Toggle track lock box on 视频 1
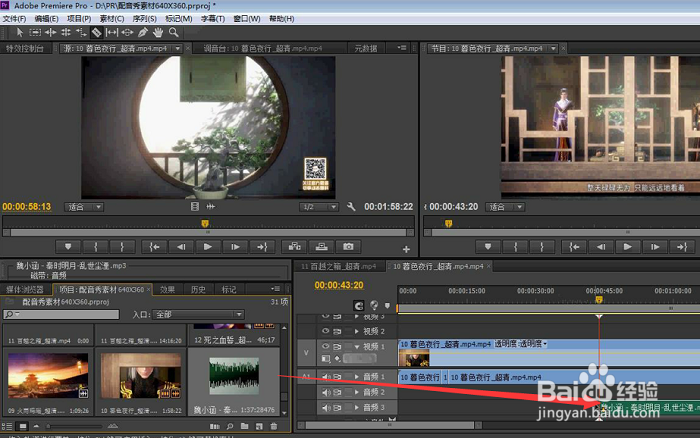Screen dimensions: 700x438 coord(348,346)
